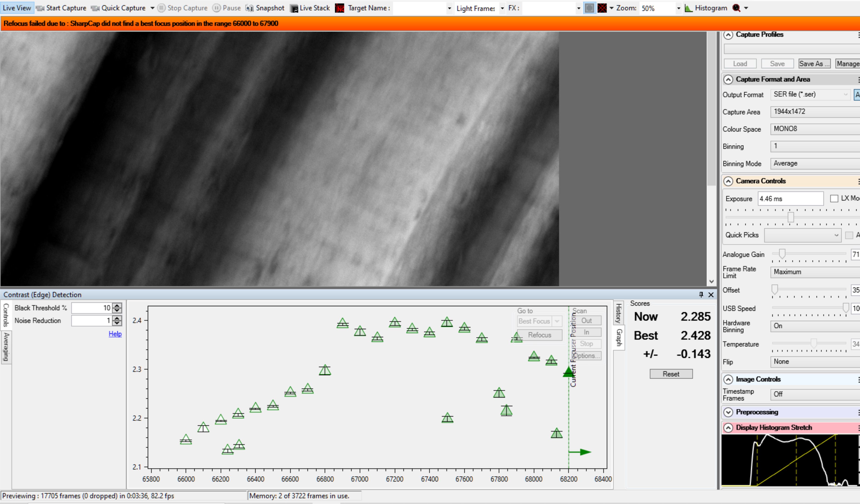Open the Quick Picks dropdown
The width and height of the screenshot is (860, 504).
[803, 235]
